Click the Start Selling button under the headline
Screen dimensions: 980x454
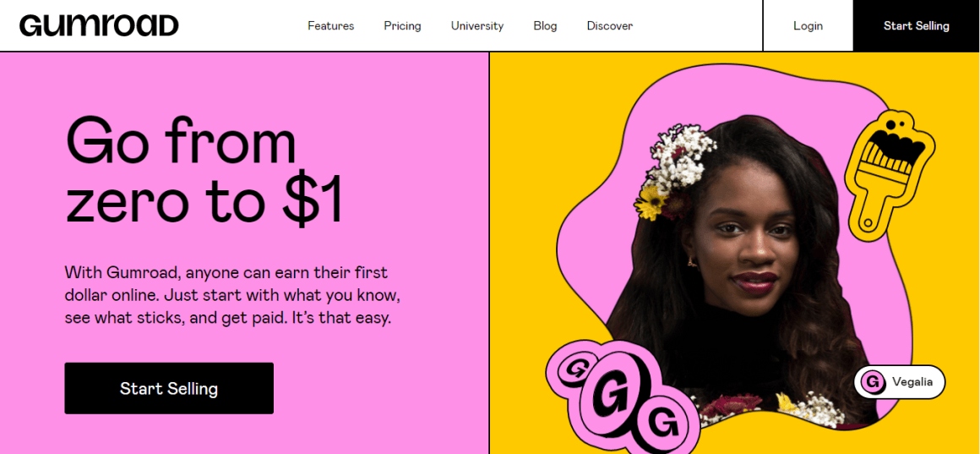click(169, 388)
